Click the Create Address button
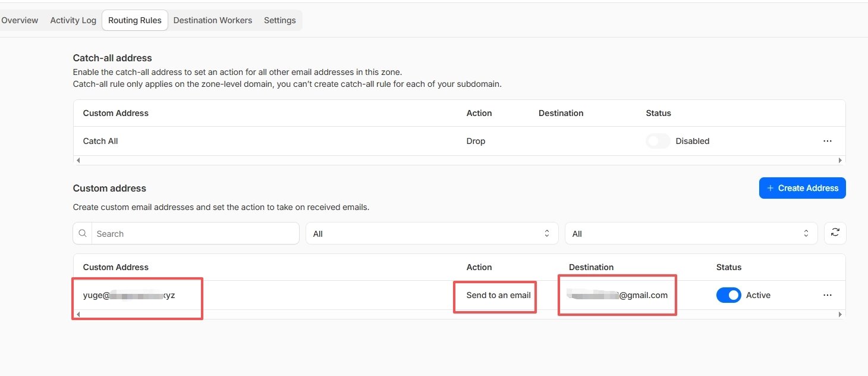Screen dimensions: 868x376 pyautogui.click(x=802, y=188)
